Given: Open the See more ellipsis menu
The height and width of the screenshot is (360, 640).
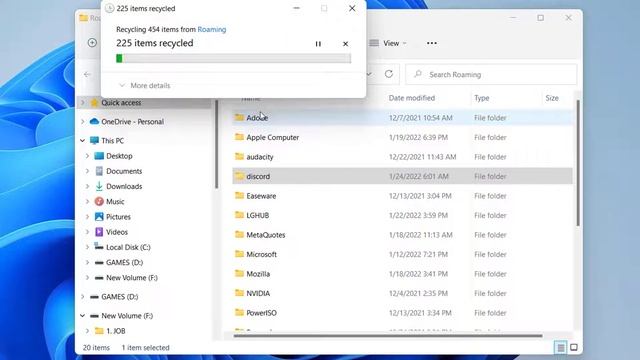Looking at the screenshot, I should click(431, 43).
